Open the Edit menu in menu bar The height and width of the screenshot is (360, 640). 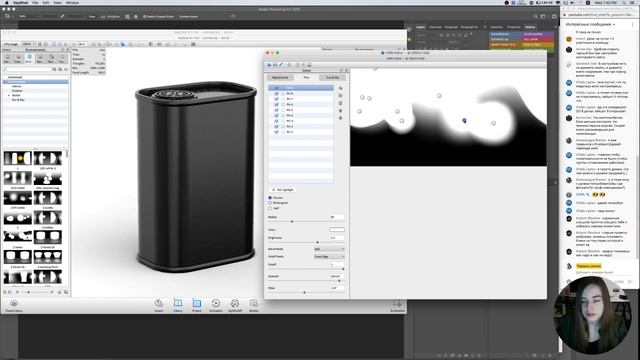[x=46, y=2]
